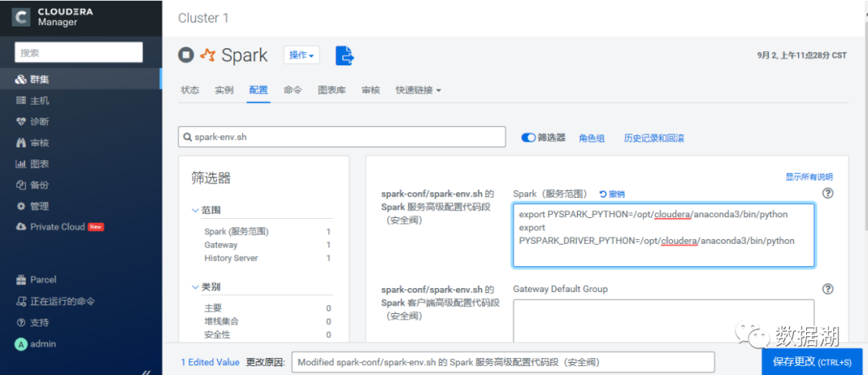The image size is (868, 375).
Task: Click the 保存更改 save changes button
Action: click(x=812, y=361)
